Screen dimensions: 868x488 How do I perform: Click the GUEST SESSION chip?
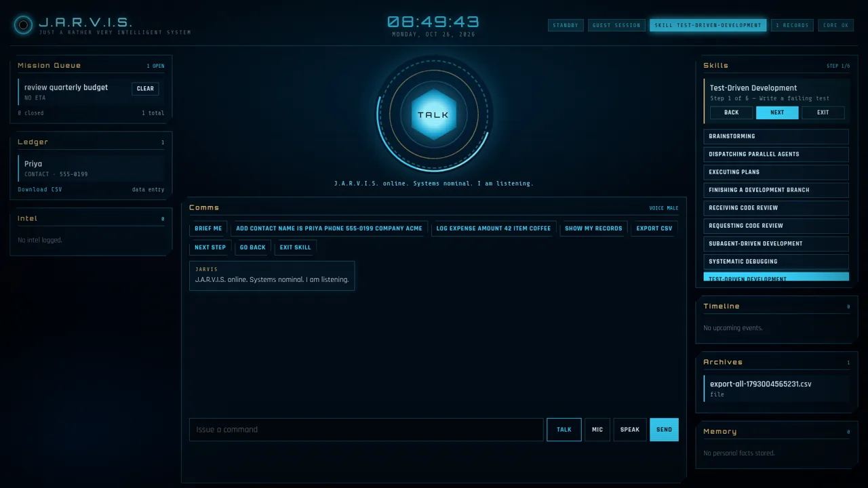point(616,26)
